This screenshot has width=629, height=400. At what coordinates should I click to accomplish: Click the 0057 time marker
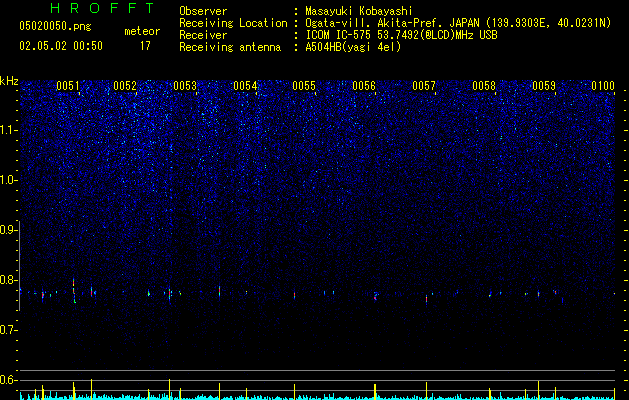[x=424, y=86]
